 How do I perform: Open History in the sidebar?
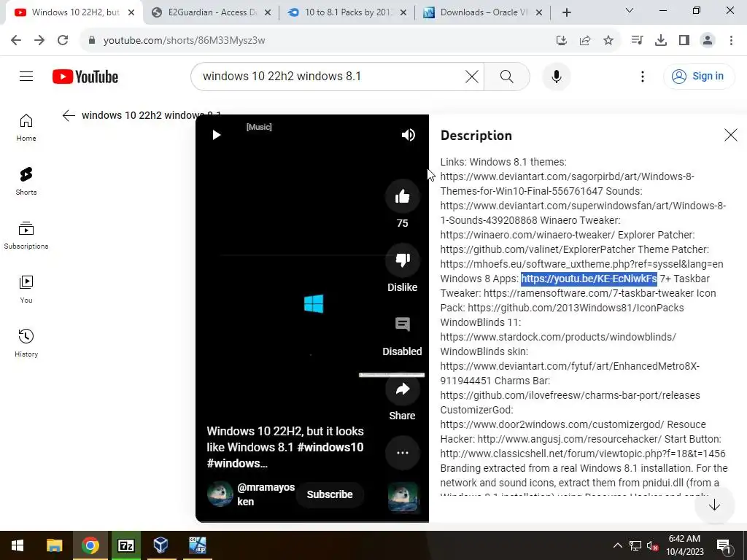pyautogui.click(x=26, y=343)
